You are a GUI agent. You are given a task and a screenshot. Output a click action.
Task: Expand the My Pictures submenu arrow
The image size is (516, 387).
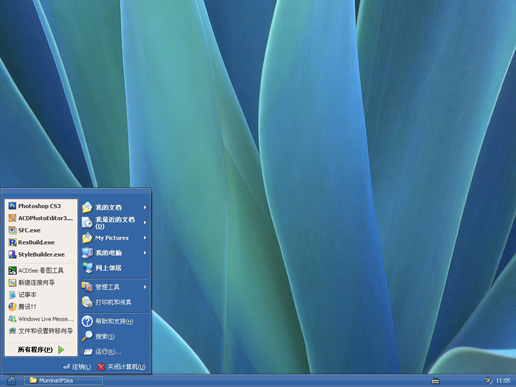click(145, 238)
